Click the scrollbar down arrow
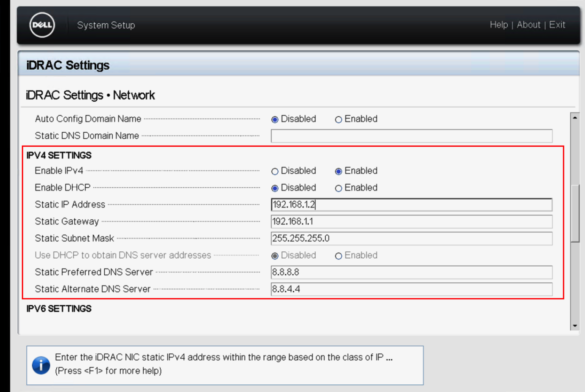The image size is (585, 392). coord(575,326)
